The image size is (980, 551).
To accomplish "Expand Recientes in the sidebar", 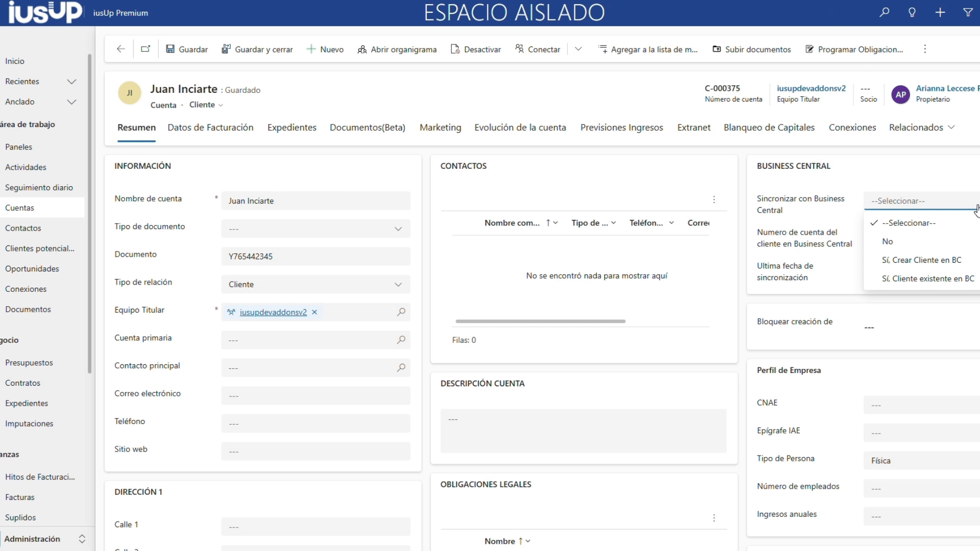I will [x=71, y=82].
